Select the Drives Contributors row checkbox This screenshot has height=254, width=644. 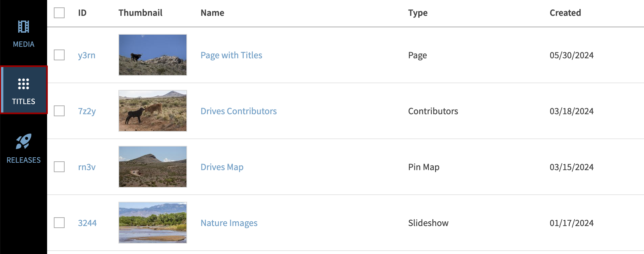[x=59, y=111]
